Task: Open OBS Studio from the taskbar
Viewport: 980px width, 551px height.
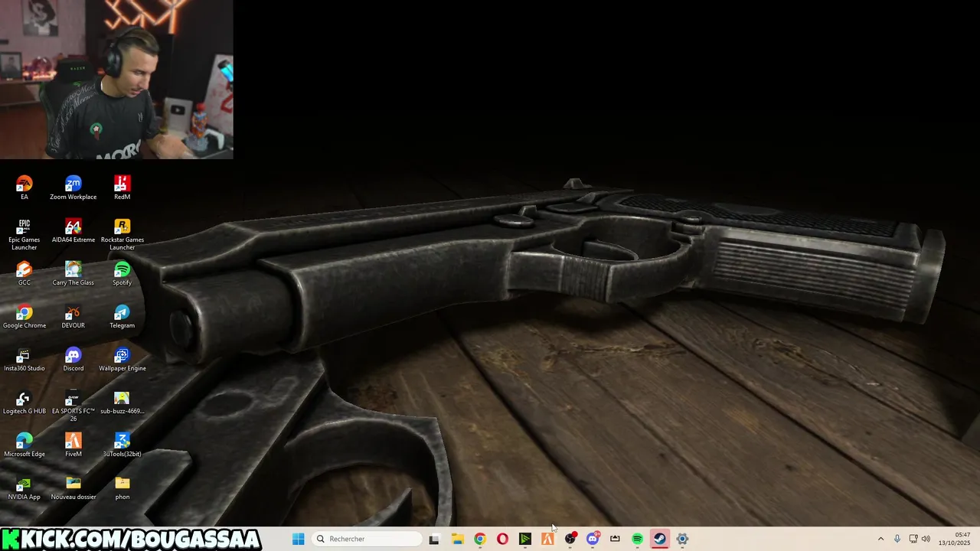Action: (570, 539)
